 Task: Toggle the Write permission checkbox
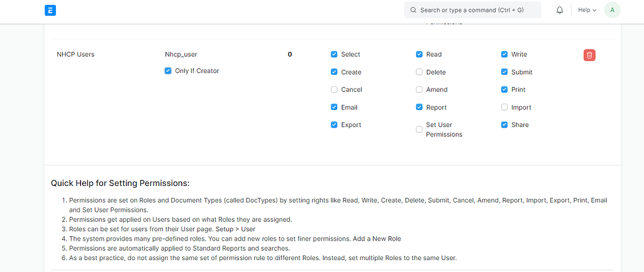504,55
